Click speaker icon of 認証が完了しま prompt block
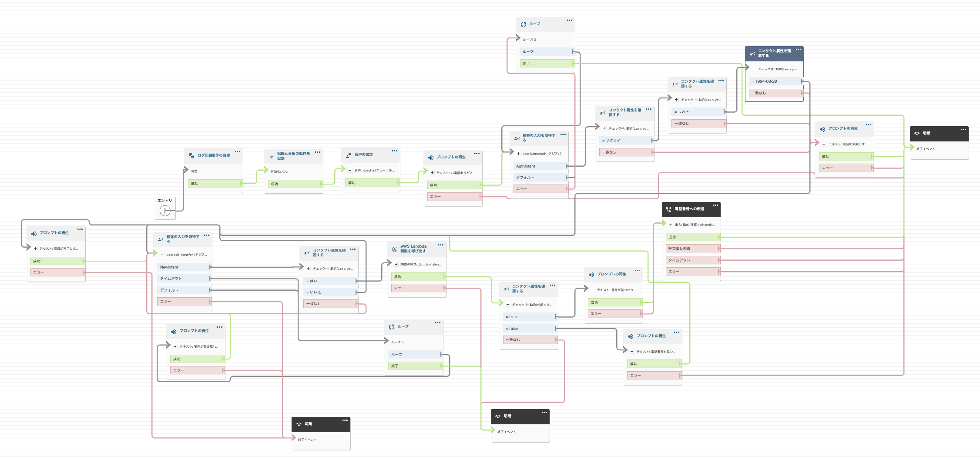This screenshot has height=460, width=980. pos(34,233)
